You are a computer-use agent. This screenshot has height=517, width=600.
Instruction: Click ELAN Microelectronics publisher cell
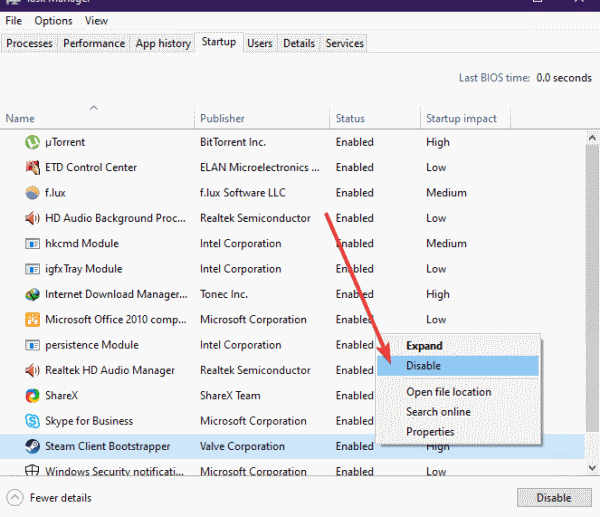pyautogui.click(x=260, y=168)
